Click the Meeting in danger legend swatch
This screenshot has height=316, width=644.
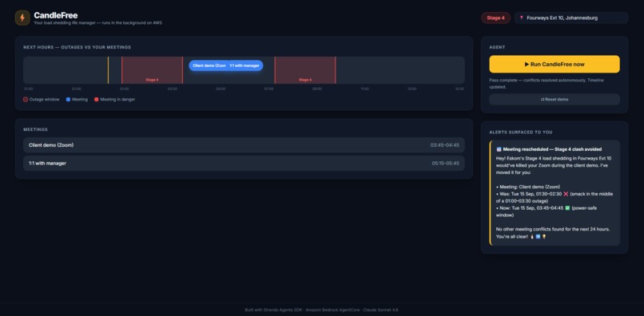click(97, 99)
